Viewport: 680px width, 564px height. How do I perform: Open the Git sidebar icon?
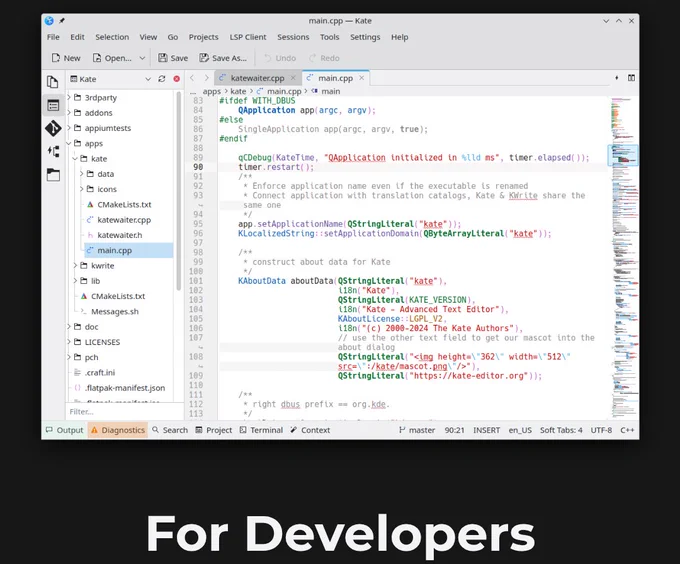coord(53,128)
